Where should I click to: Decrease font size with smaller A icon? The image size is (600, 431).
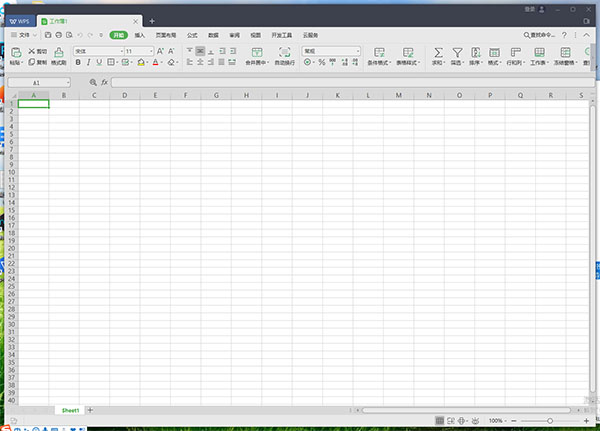171,51
